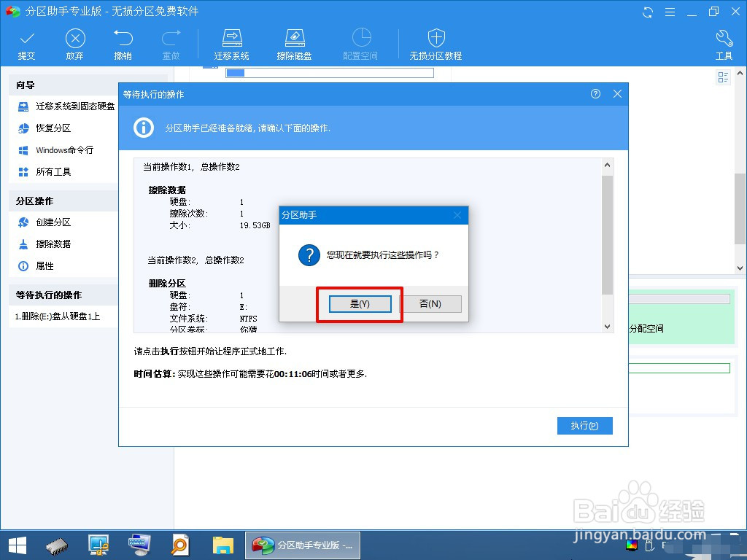The image size is (747, 560).
Task: Open the 工具 tools wrench icon
Action: (724, 44)
